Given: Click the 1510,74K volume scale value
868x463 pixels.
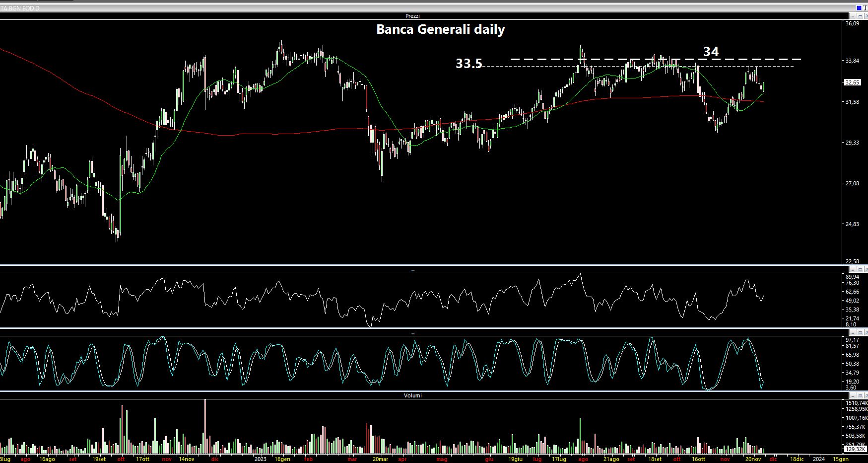Looking at the screenshot, I should 857,403.
